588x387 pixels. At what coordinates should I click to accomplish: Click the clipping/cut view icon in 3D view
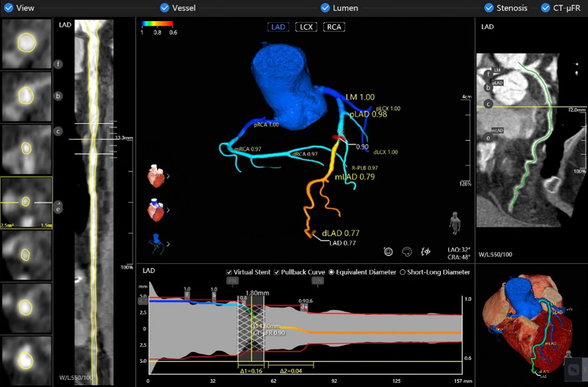(388, 252)
